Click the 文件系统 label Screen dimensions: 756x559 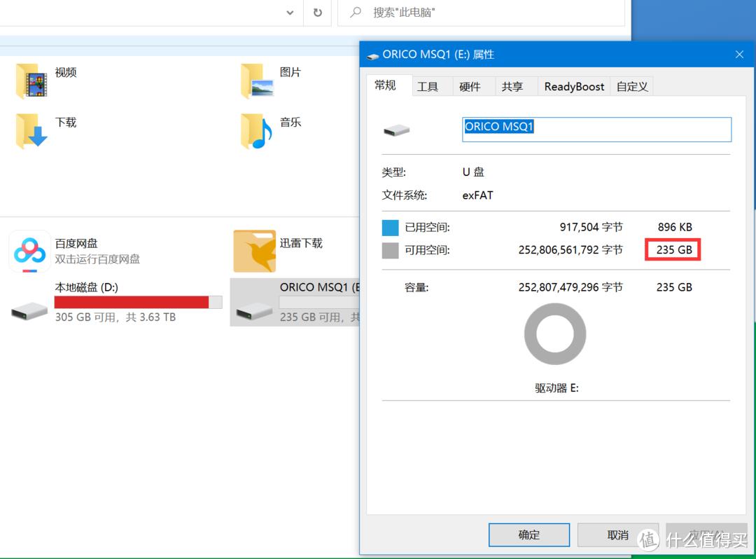tap(405, 195)
